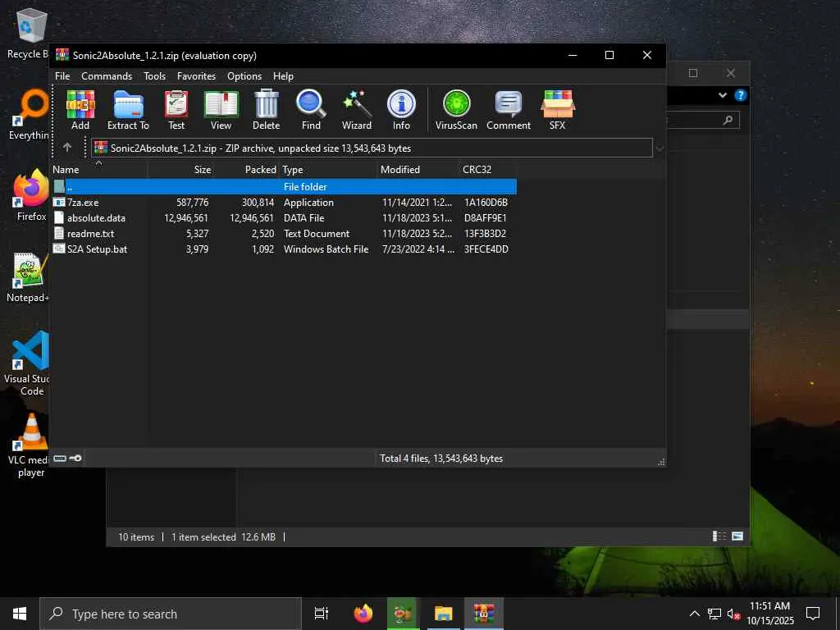The height and width of the screenshot is (630, 840).
Task: Switch Explorer to details view icon
Action: click(x=719, y=536)
